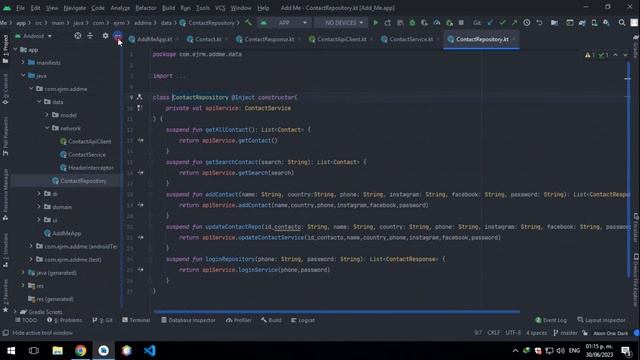Click the Rollback undo arrow icon

[539, 23]
